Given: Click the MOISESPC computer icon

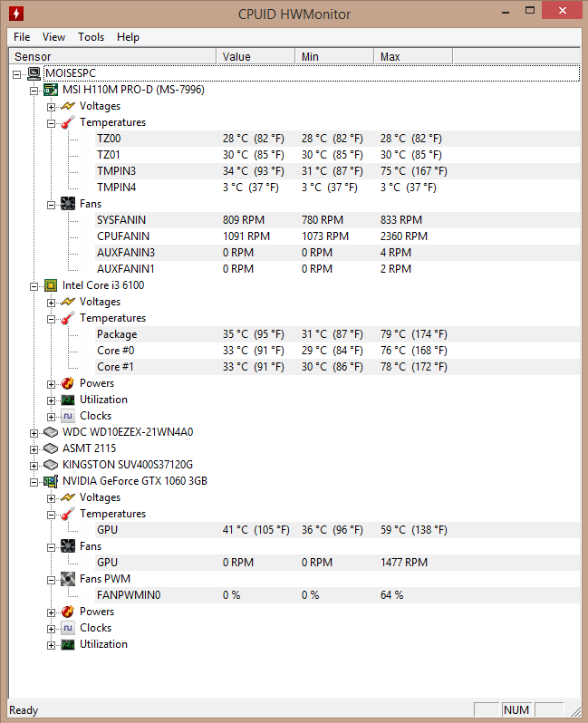Looking at the screenshot, I should pos(34,73).
